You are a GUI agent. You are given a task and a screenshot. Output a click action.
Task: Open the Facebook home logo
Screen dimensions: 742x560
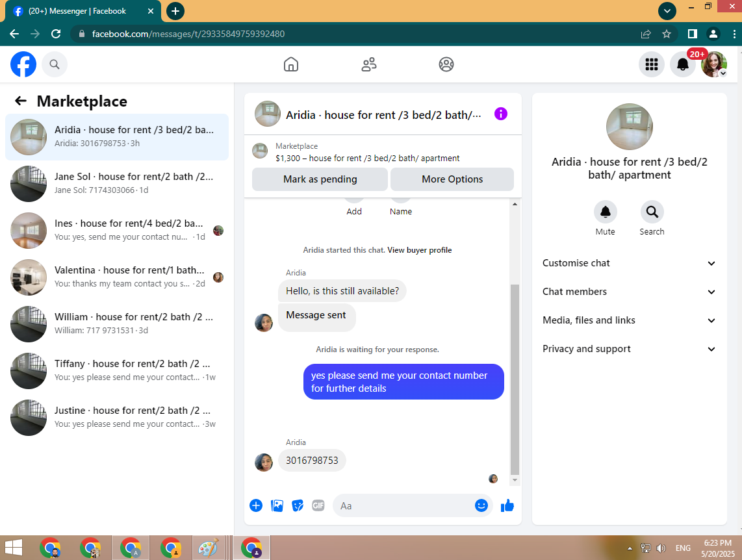pos(23,64)
